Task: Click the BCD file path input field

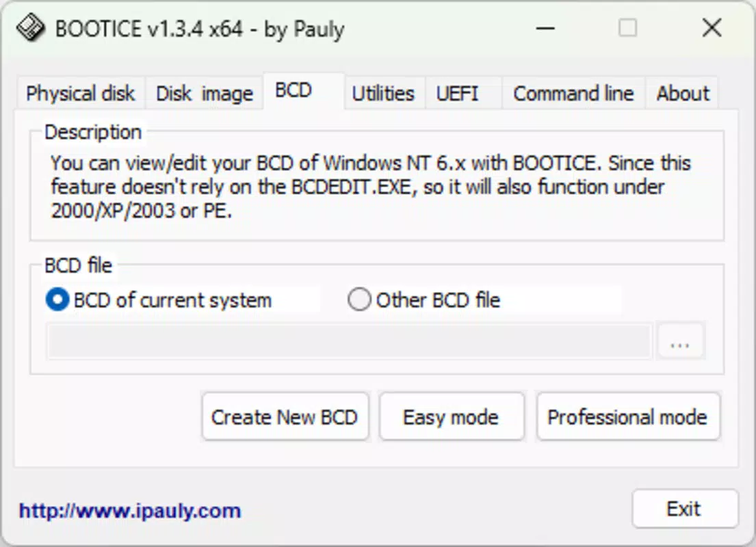Action: point(349,341)
